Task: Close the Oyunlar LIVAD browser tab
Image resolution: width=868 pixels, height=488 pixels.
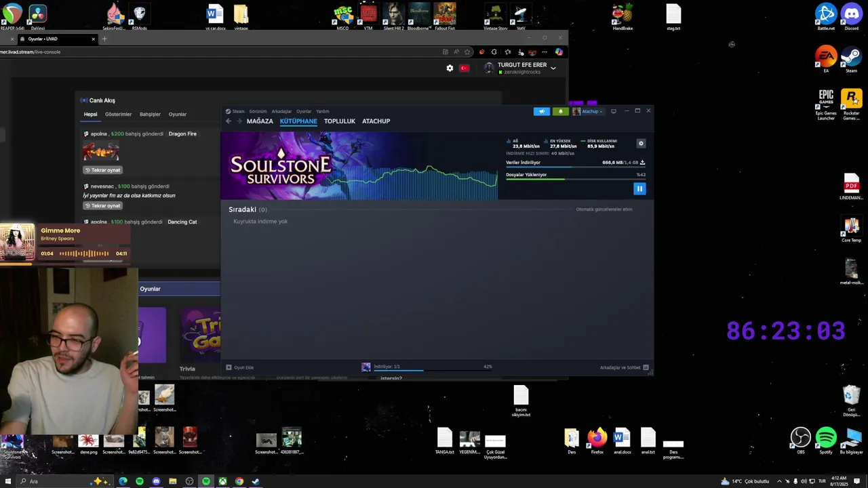Action: [x=93, y=39]
